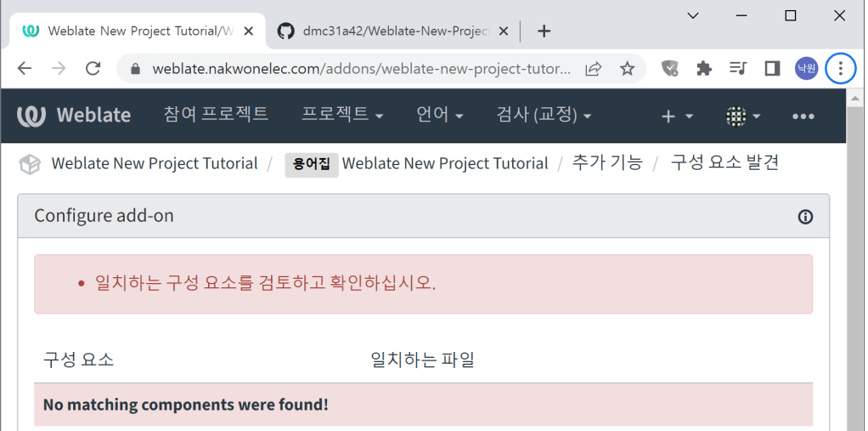The image size is (868, 431).
Task: Open the plus add dropdown in navbar
Action: point(677,116)
